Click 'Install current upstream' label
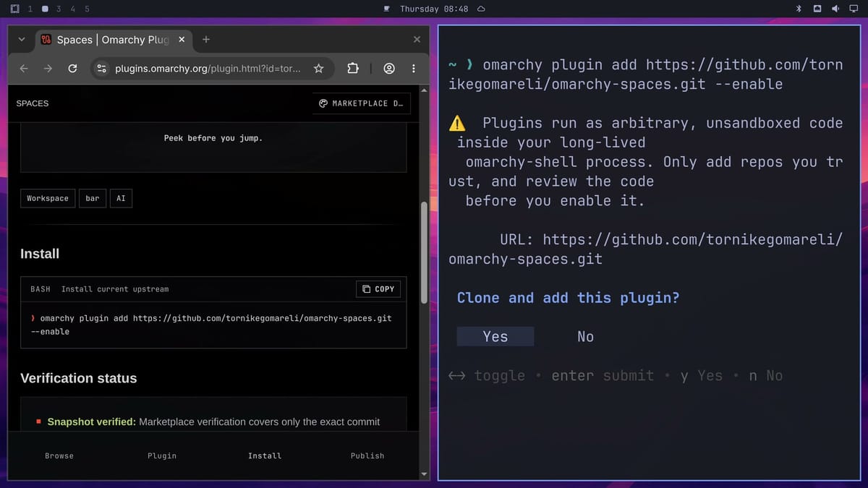The height and width of the screenshot is (488, 868). coord(115,289)
